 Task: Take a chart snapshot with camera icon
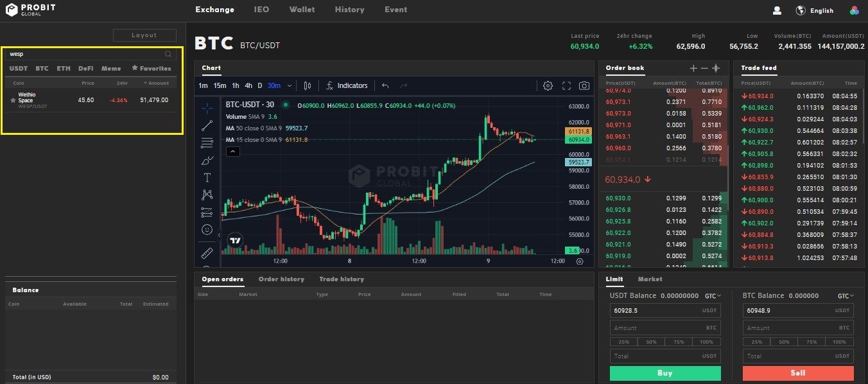[584, 85]
